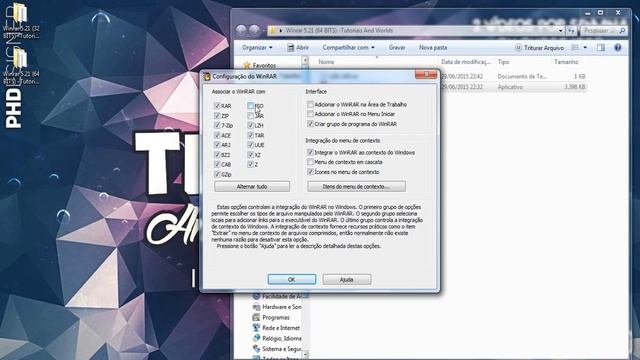Select Relógio, Idioma in sidebar
Screen dimensions: 640x360
point(278,338)
